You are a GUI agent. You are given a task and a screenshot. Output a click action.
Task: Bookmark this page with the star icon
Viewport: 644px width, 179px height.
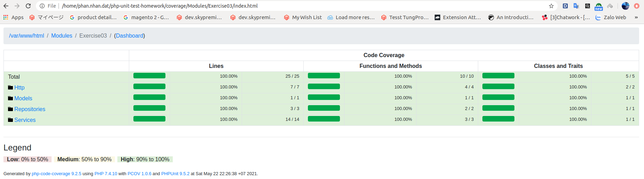551,6
